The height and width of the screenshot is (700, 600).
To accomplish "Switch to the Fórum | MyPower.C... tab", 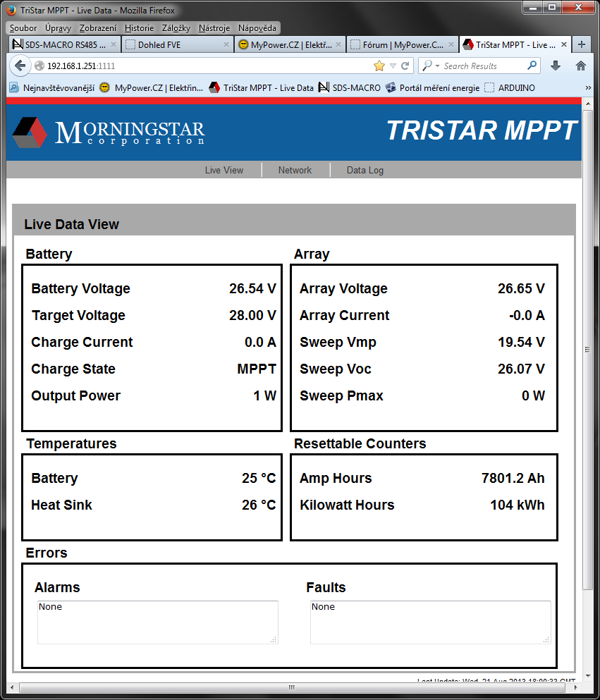I will point(402,44).
